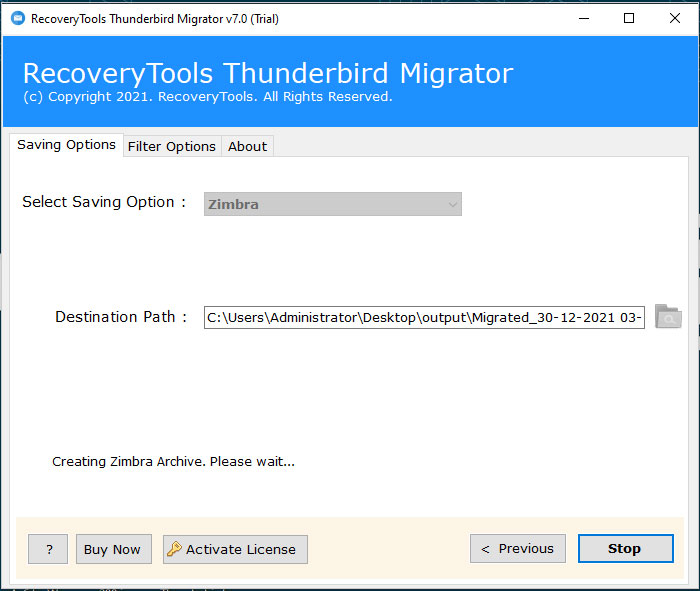Open the Filter Options tab
The image size is (700, 591).
coord(172,146)
